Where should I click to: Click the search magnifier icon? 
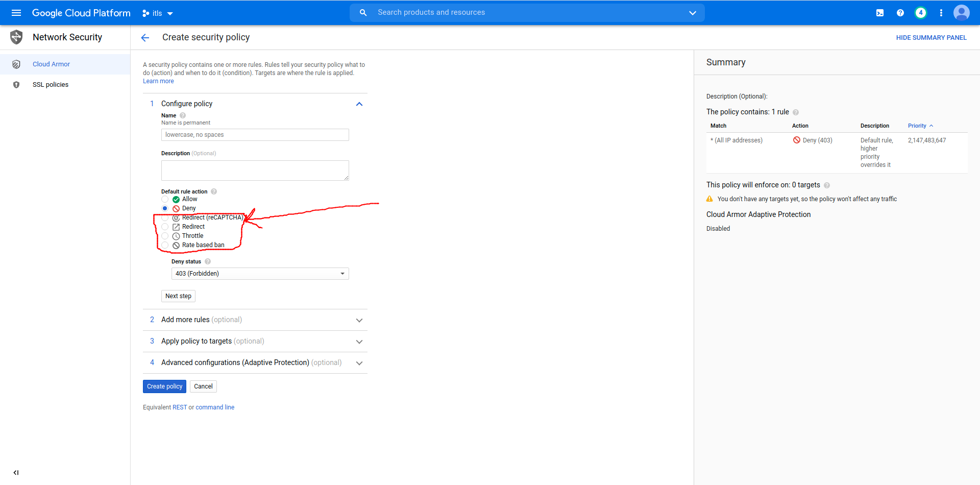pyautogui.click(x=363, y=13)
